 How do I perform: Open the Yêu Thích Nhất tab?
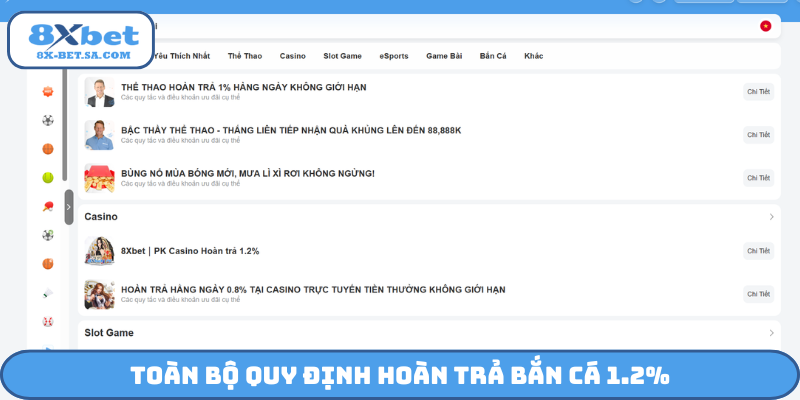tap(182, 56)
